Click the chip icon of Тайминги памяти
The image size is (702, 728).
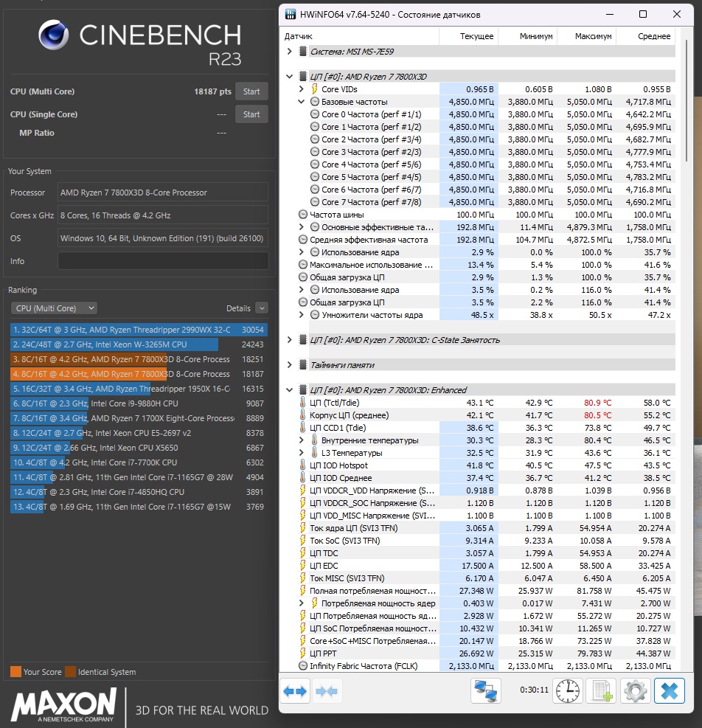(x=303, y=365)
